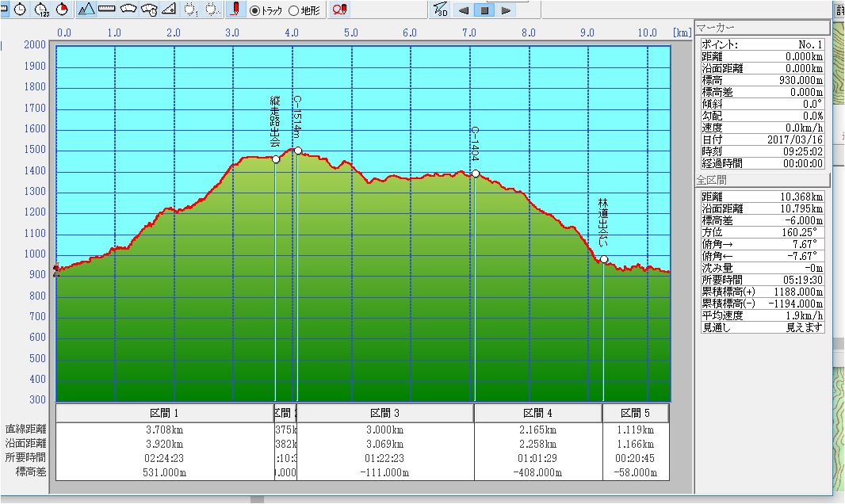Toggle the red marker pin icon
The height and width of the screenshot is (504, 845).
(x=235, y=10)
